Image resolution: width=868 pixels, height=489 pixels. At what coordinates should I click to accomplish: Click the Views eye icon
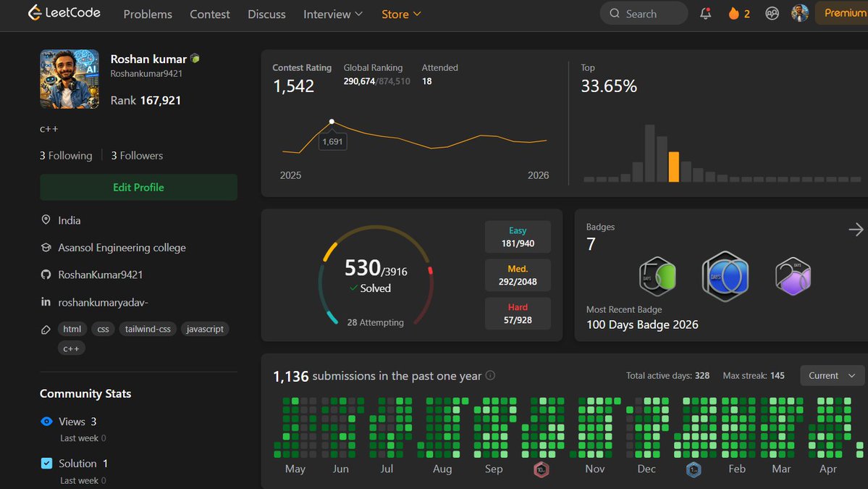46,422
